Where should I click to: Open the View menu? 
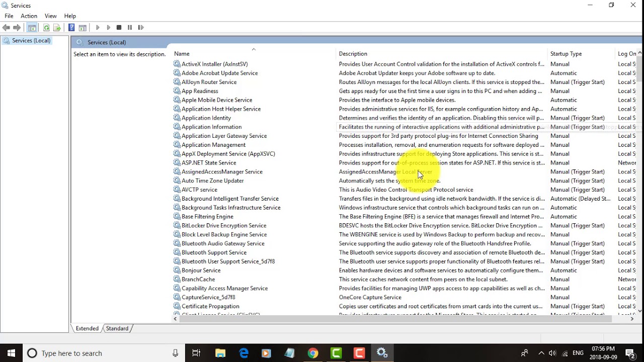coord(51,16)
